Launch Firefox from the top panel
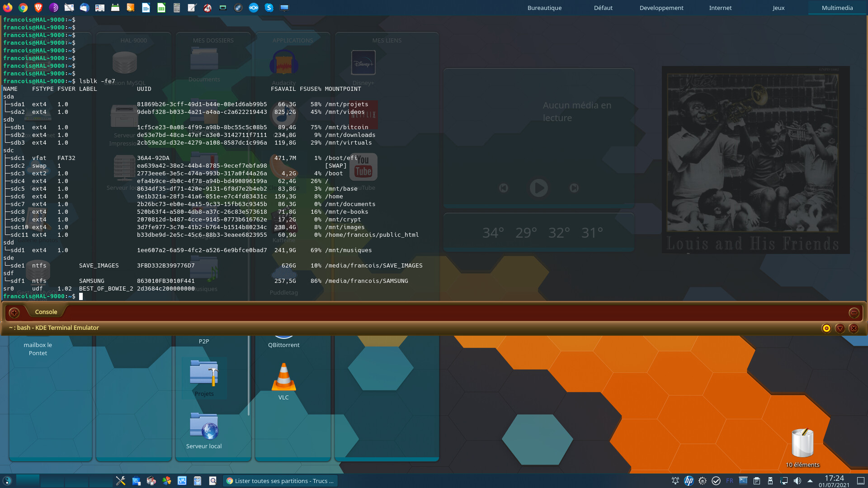 pos(8,8)
